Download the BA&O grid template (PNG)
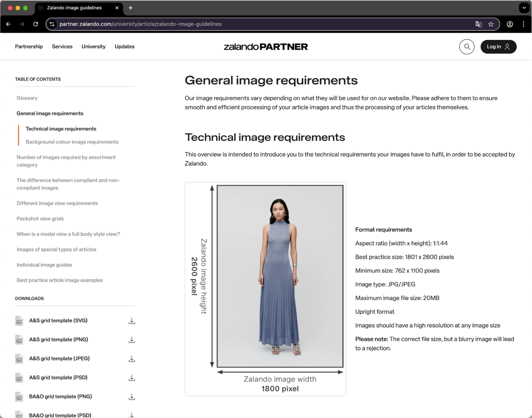Image resolution: width=532 pixels, height=418 pixels. click(x=131, y=397)
